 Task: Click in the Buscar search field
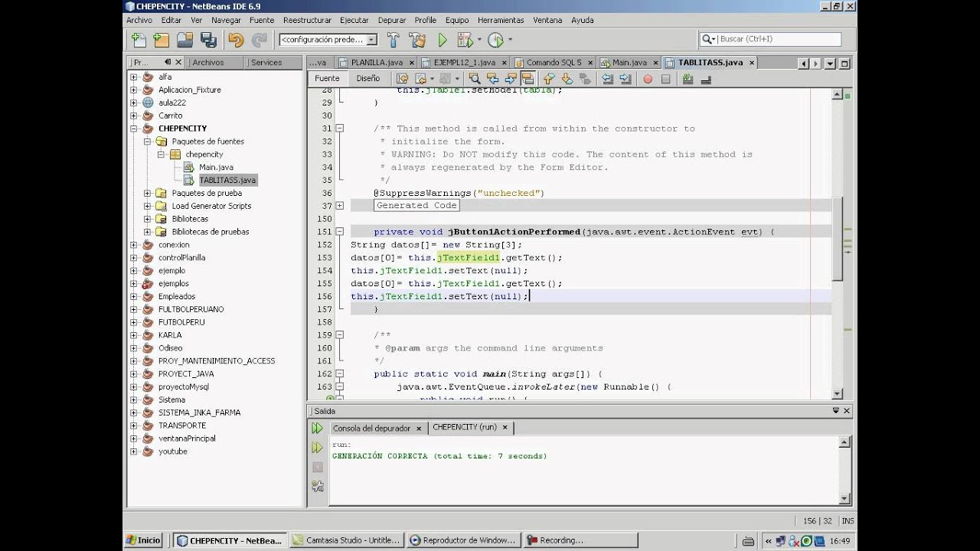click(778, 39)
